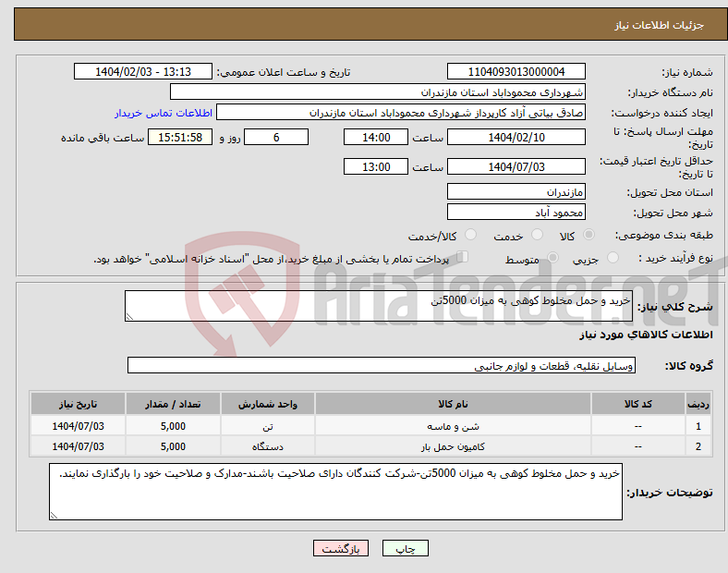
Task: Click the دستگاه unit cell
Action: coord(268,446)
